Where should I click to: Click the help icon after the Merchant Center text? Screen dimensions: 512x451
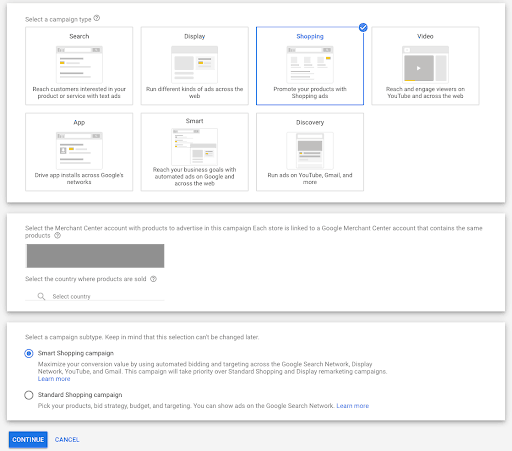point(57,236)
